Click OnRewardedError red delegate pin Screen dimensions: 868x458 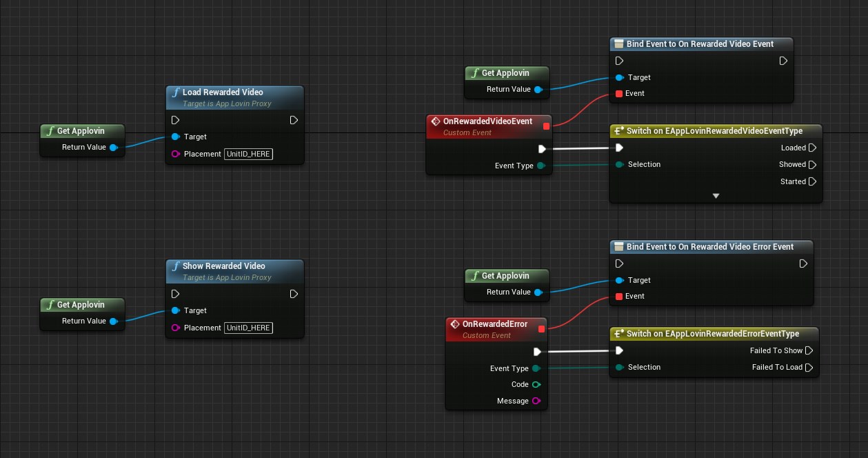click(541, 329)
